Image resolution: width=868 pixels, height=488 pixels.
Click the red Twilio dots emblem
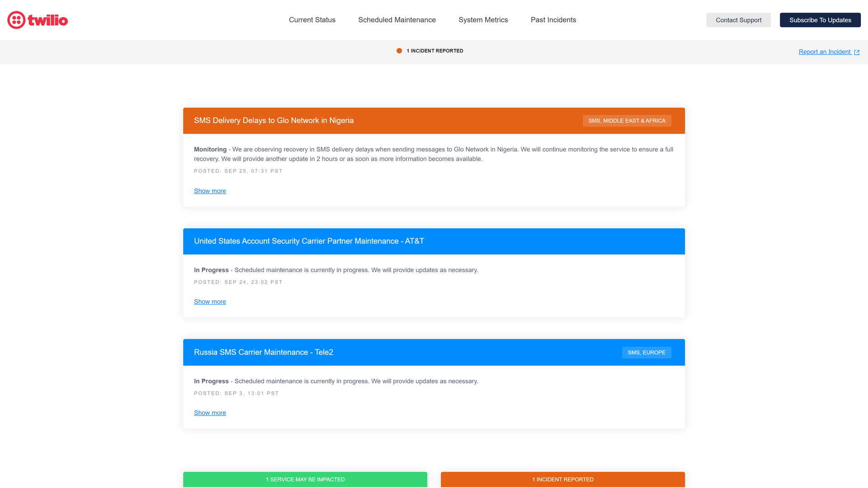point(16,20)
